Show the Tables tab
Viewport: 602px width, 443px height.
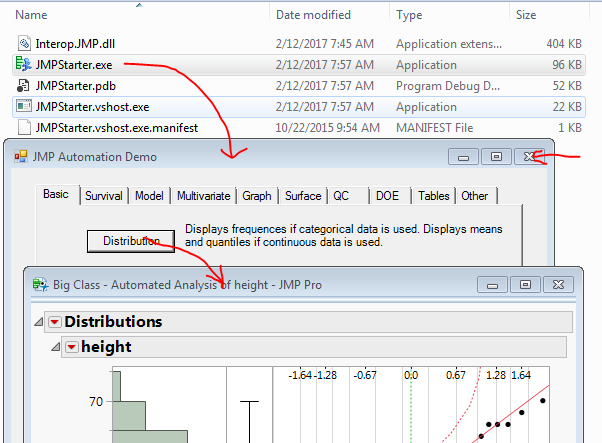pos(434,196)
